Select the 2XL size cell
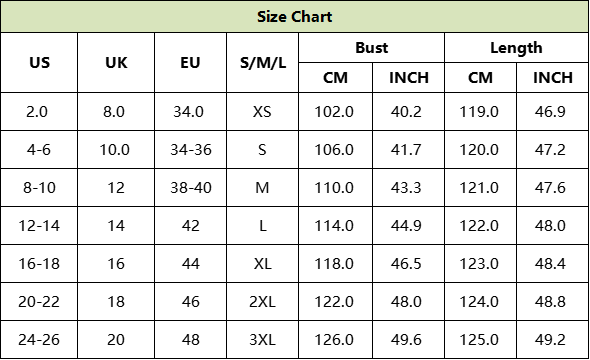This screenshot has width=590, height=360. point(263,302)
